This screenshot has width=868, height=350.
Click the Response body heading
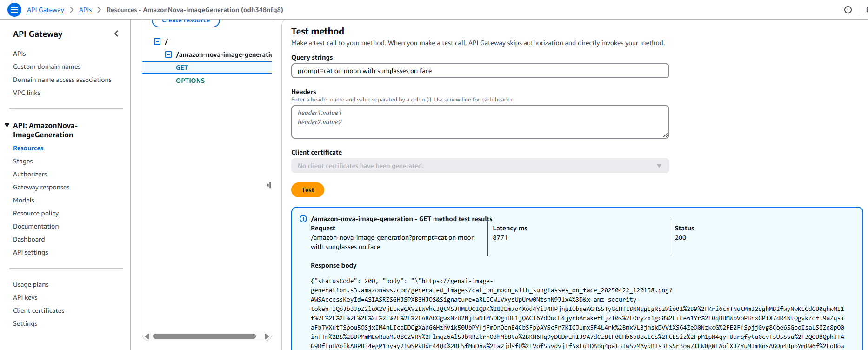pyautogui.click(x=334, y=265)
